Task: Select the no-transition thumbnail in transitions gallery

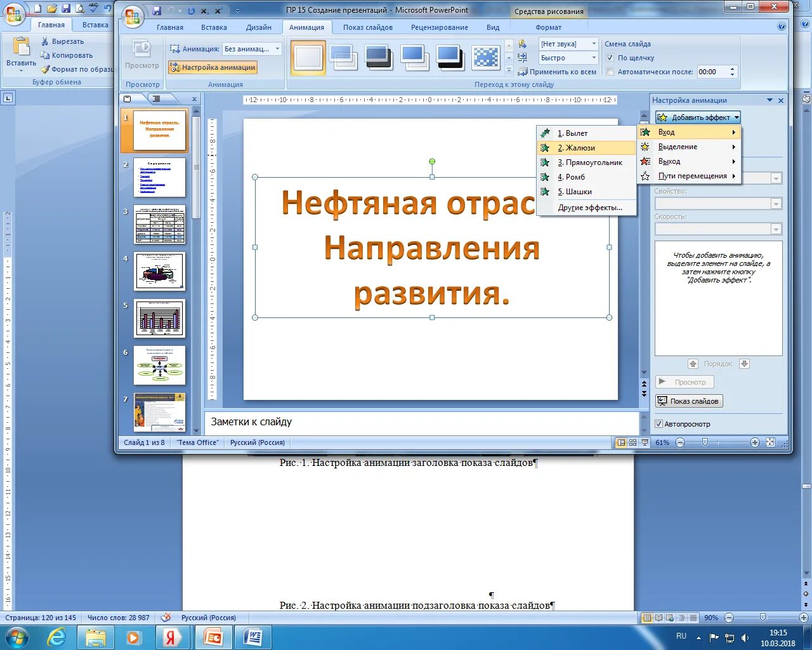Action: coord(308,58)
